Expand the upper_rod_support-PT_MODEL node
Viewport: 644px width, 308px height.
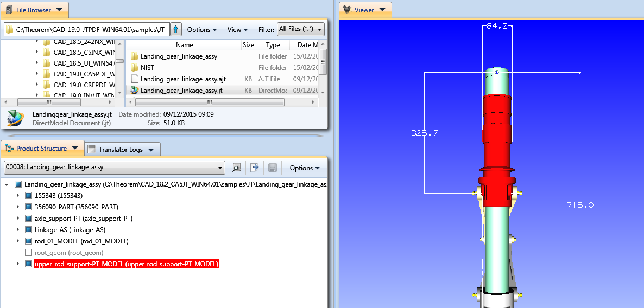(x=18, y=264)
